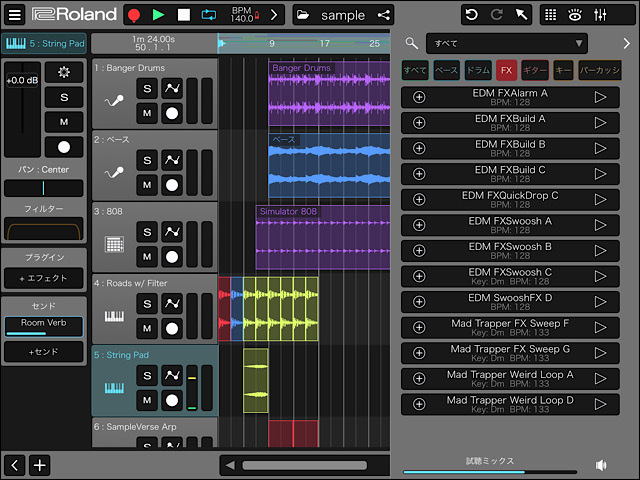Collapse the panel with the left chevron button
Screen dimensions: 640x480
pos(15,465)
